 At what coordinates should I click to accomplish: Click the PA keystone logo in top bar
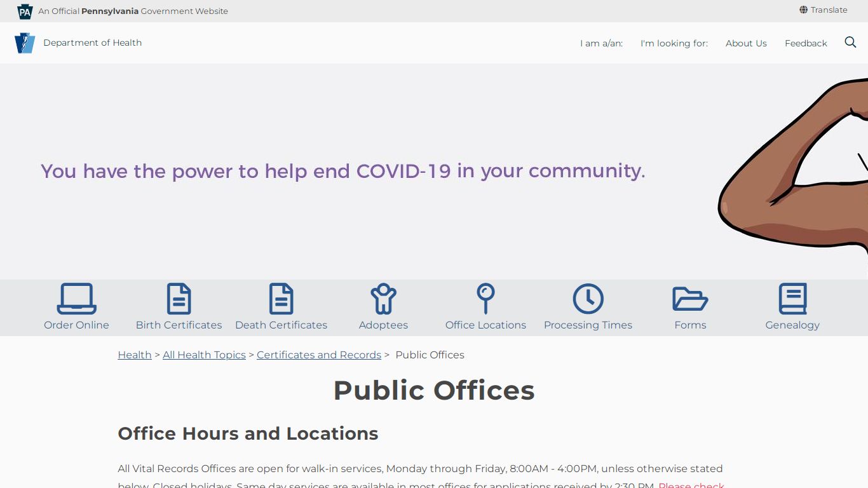(x=25, y=11)
